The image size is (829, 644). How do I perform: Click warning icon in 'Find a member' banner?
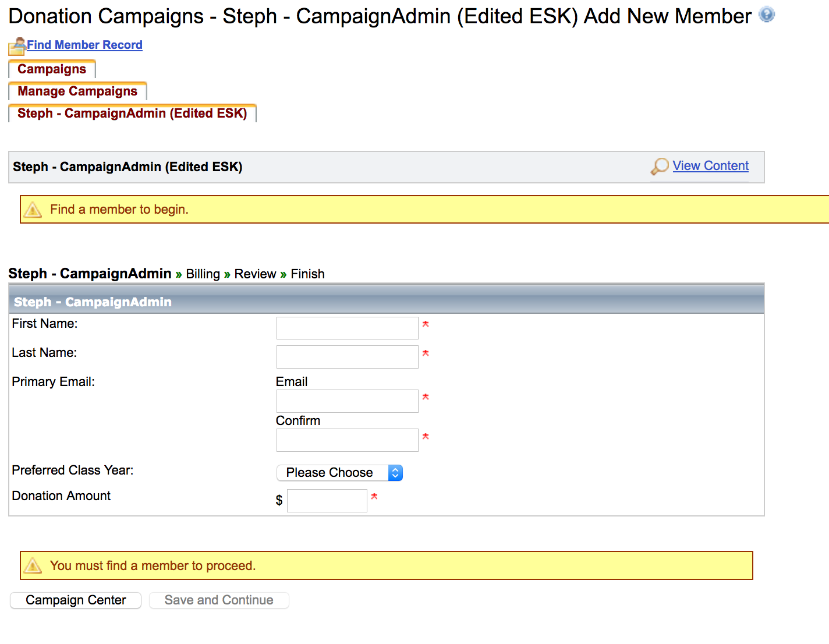(x=33, y=210)
